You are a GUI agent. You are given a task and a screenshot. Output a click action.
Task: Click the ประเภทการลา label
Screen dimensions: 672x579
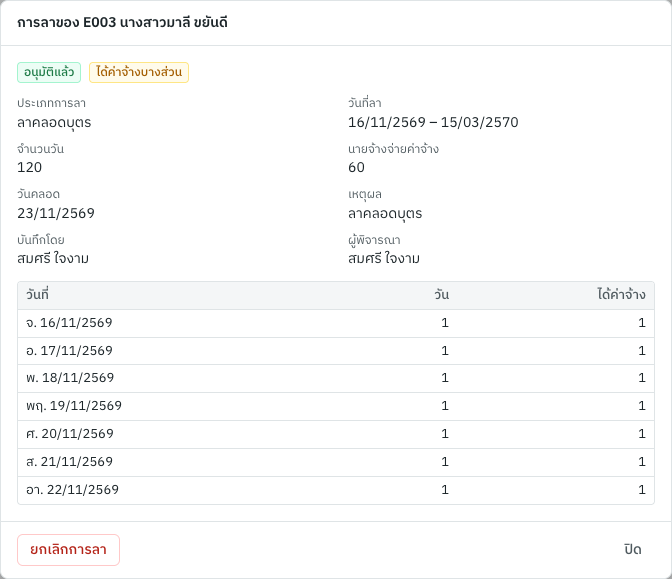(x=51, y=103)
